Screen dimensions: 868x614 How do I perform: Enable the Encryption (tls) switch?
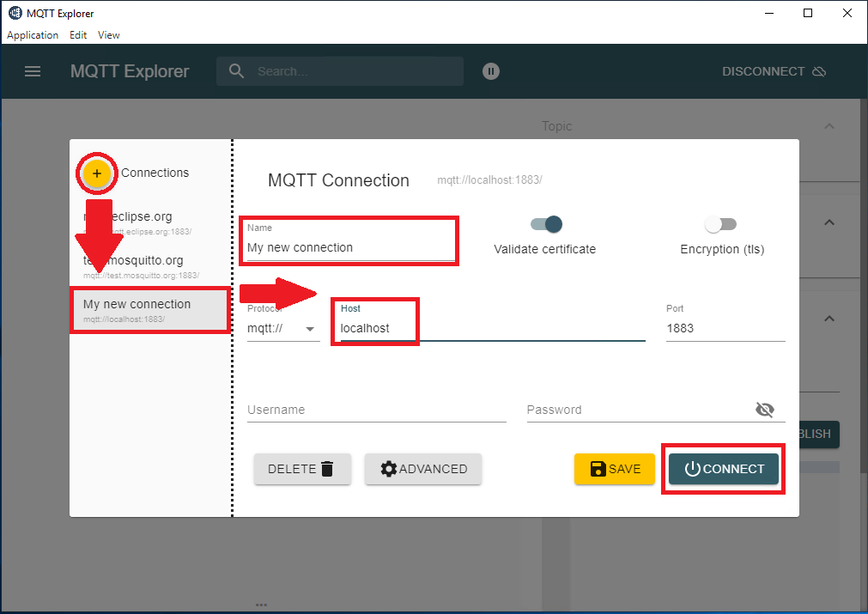[720, 224]
